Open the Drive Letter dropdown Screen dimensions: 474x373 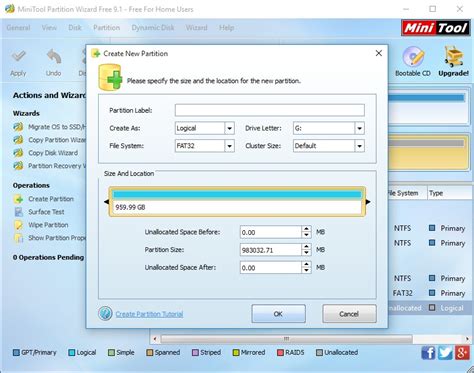359,128
